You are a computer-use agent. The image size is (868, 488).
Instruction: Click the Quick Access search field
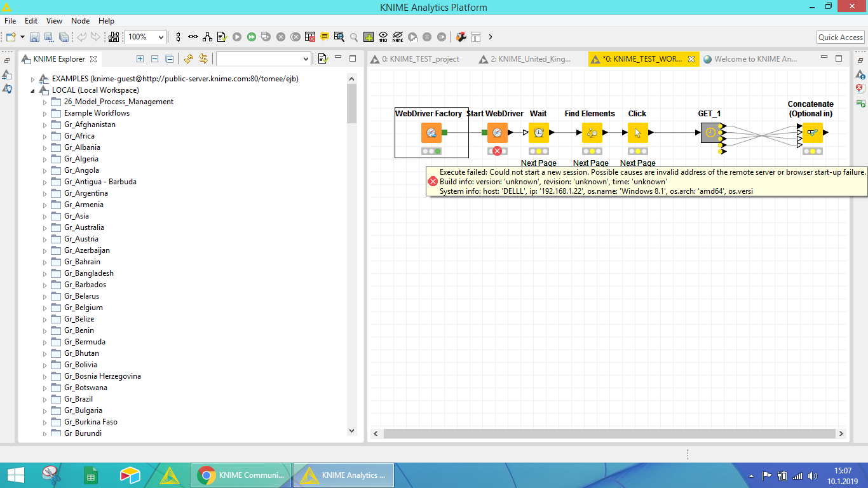(x=840, y=37)
